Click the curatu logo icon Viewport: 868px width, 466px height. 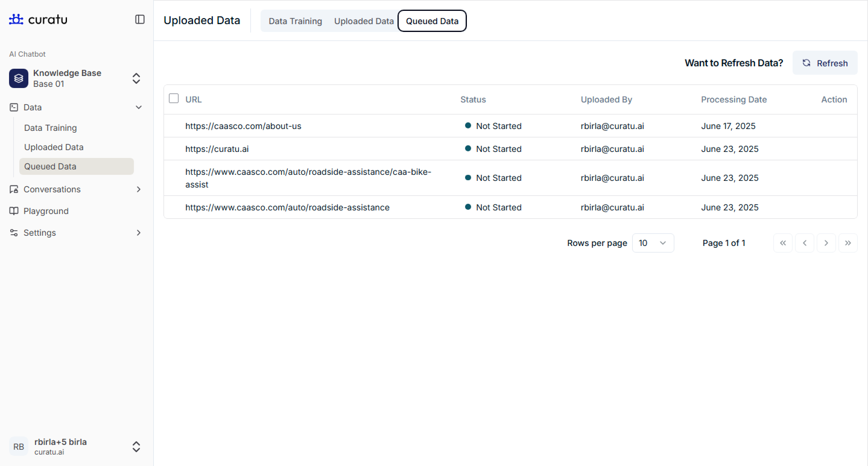(16, 19)
